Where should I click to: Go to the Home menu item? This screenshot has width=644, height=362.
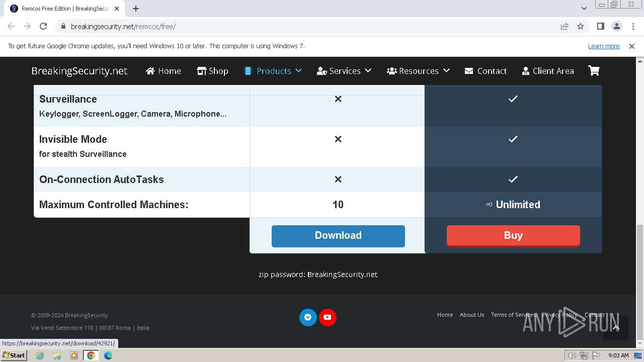(x=164, y=71)
